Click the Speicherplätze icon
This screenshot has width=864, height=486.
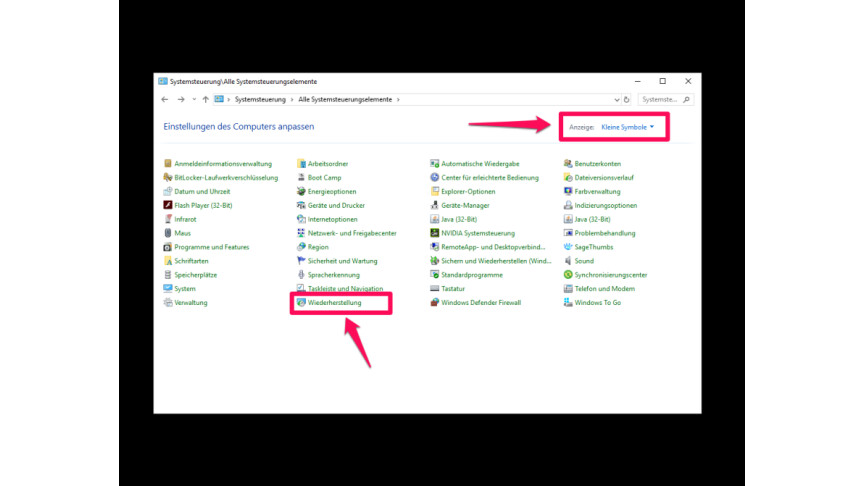pos(168,274)
